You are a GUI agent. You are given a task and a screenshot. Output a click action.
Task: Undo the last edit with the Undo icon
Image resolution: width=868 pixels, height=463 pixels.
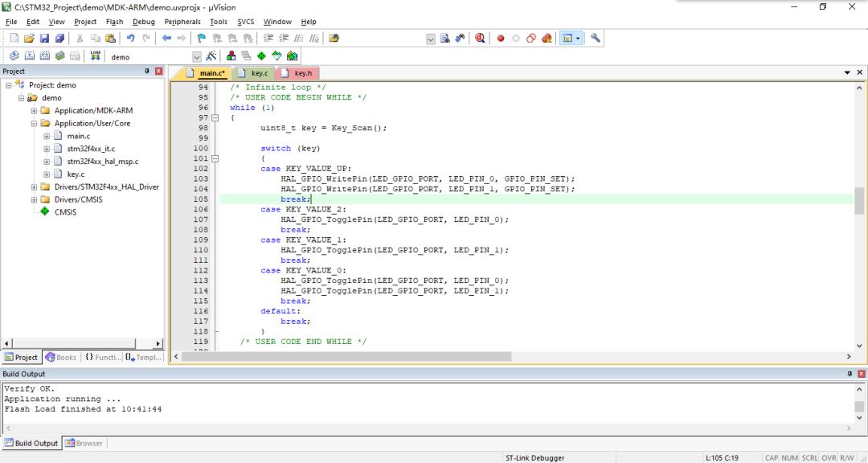[x=131, y=39]
